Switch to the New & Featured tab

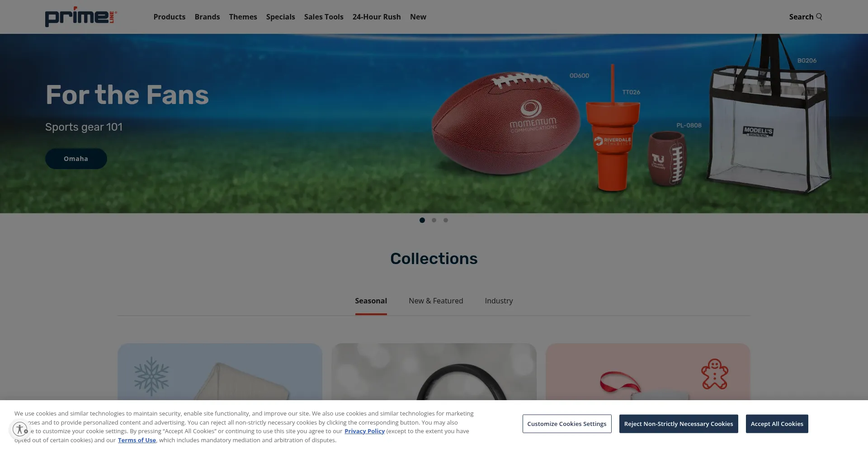pos(436,301)
